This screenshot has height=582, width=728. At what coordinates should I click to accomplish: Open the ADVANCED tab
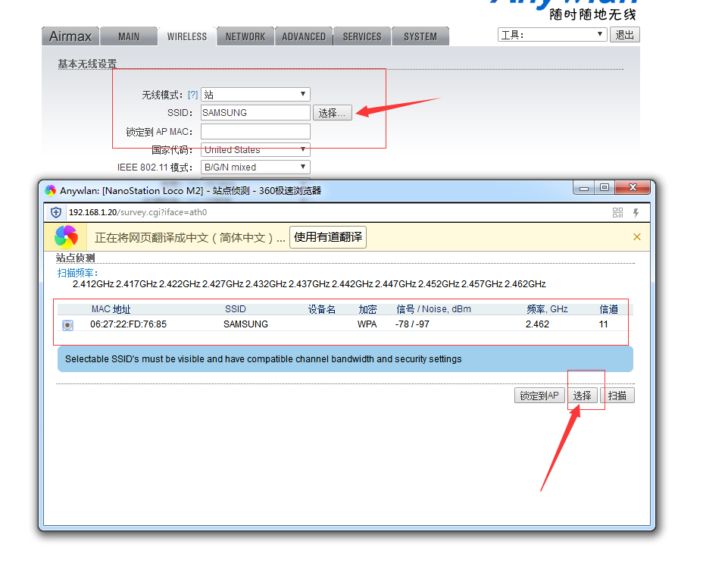point(304,36)
